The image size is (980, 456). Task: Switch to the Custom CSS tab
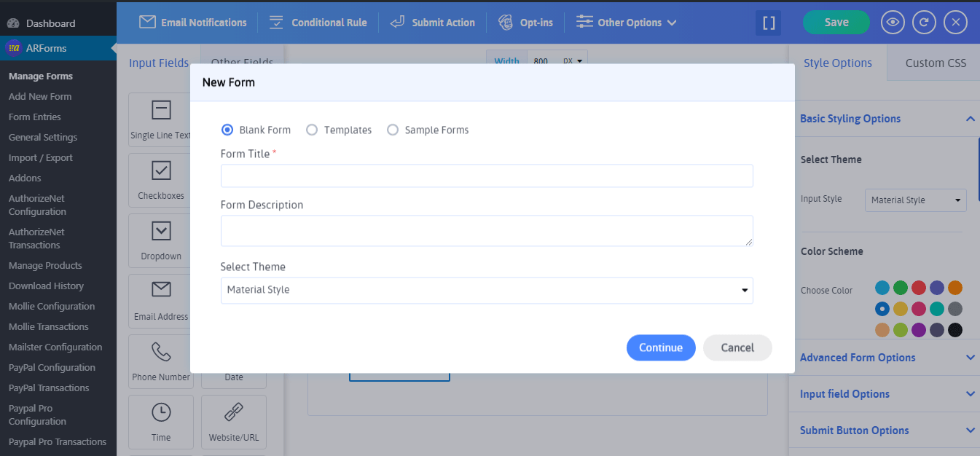[x=936, y=63]
